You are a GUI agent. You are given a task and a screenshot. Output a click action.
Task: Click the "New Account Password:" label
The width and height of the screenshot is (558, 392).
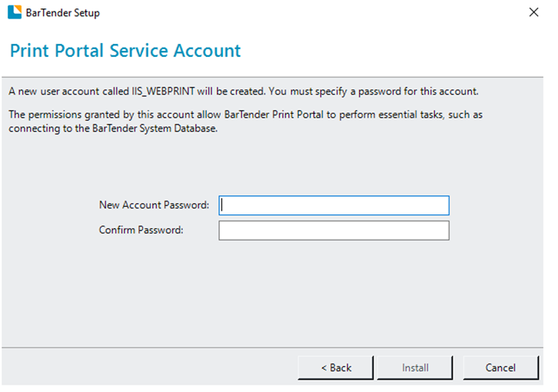pyautogui.click(x=154, y=205)
